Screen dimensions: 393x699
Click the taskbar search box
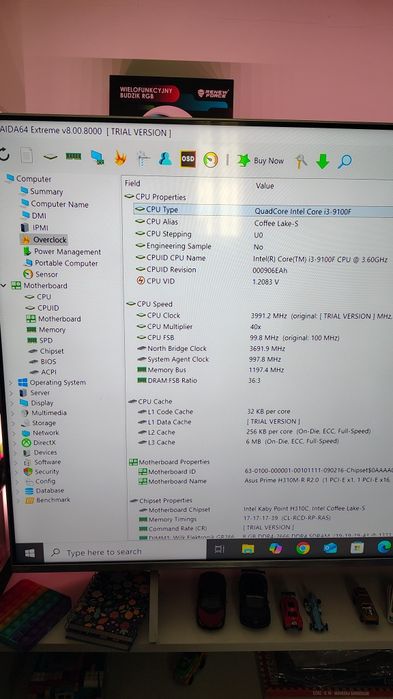pos(126,551)
